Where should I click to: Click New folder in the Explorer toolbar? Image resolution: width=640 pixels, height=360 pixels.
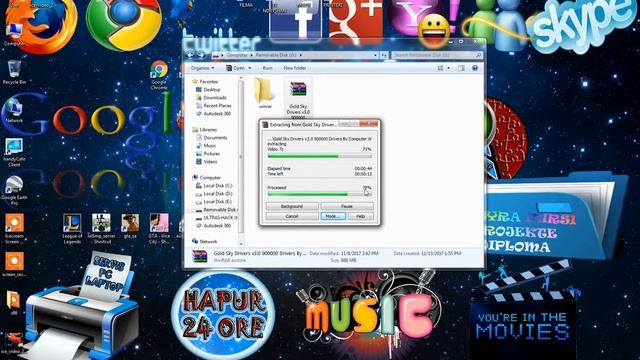295,68
